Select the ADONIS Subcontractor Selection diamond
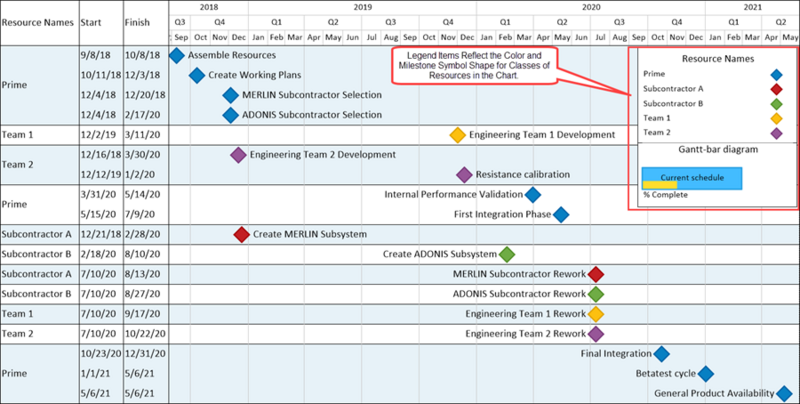Screen dimensions: 800x404 pyautogui.click(x=231, y=115)
